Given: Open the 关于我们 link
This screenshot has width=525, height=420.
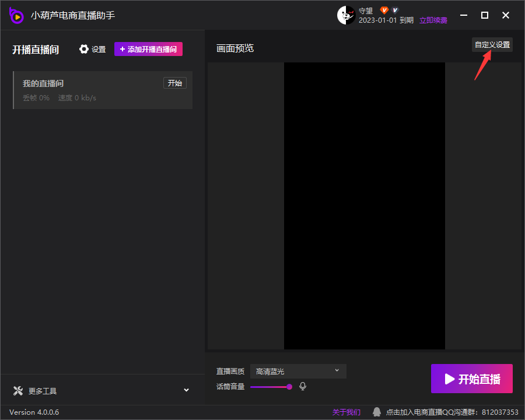Looking at the screenshot, I should (346, 412).
